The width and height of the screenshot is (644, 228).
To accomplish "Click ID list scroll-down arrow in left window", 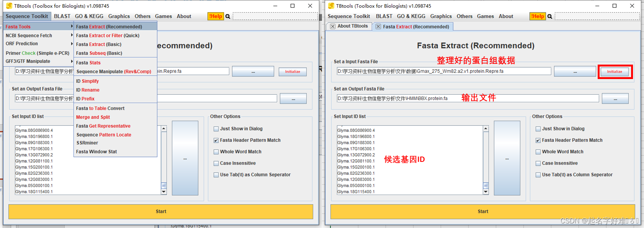I will 164,192.
